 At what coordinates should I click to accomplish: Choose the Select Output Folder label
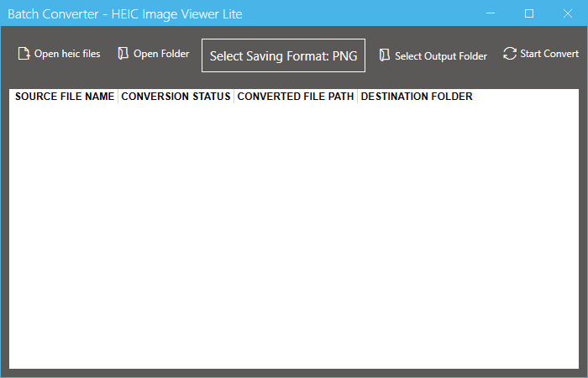click(x=440, y=56)
